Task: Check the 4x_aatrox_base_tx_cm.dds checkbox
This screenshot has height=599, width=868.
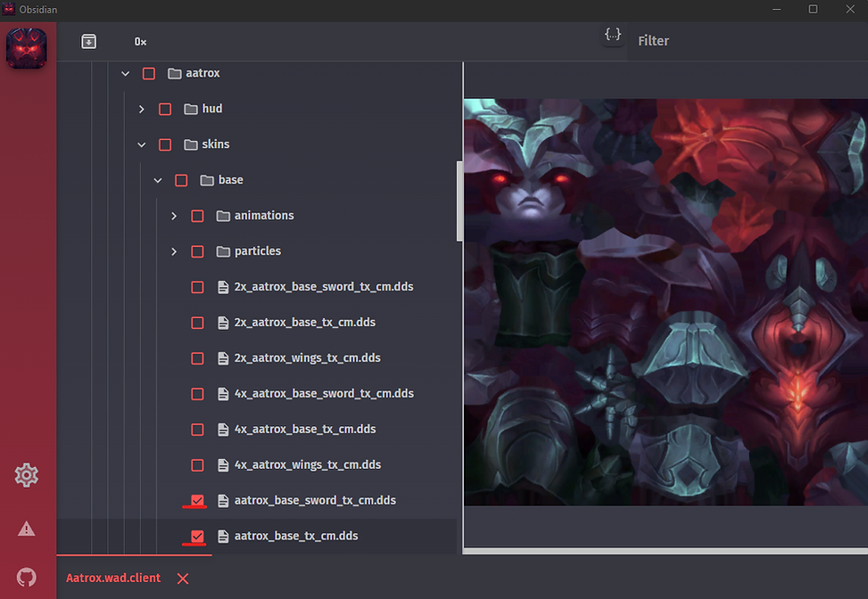Action: pos(197,430)
